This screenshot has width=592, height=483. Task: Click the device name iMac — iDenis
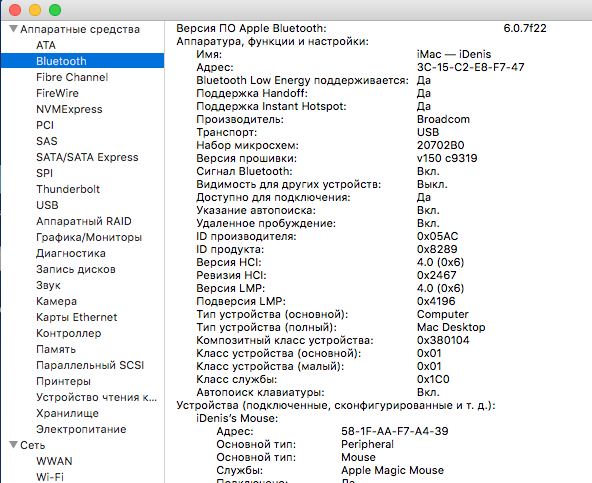pos(454,54)
